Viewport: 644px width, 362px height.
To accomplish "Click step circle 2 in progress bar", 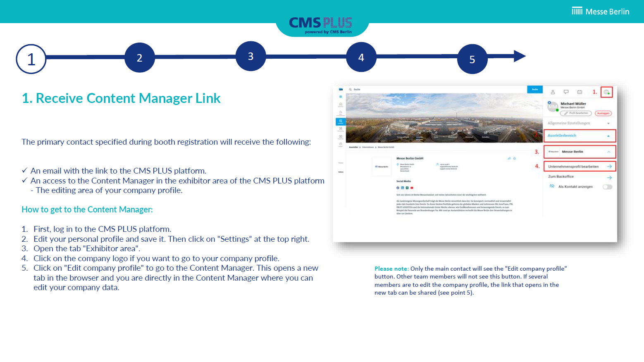I will [140, 57].
